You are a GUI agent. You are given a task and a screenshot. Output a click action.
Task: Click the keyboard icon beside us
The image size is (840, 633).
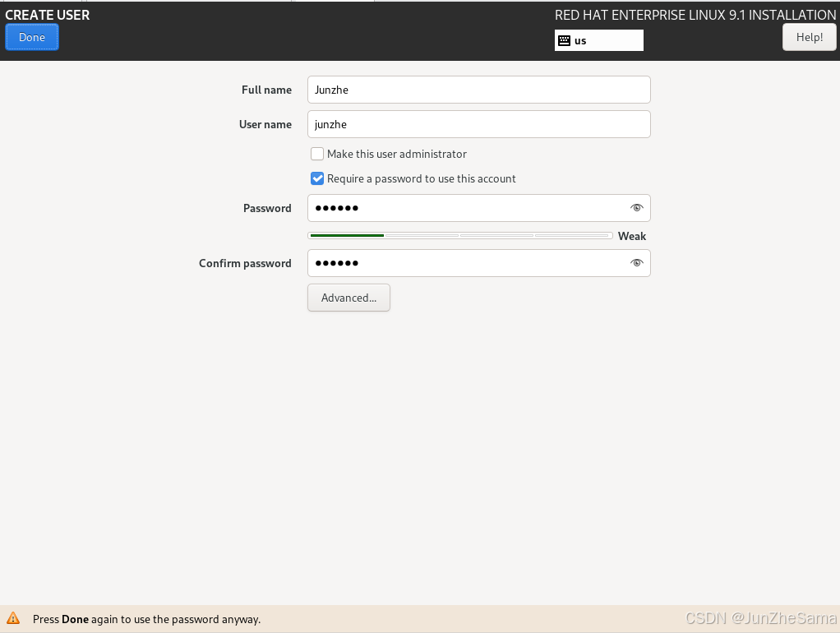[x=564, y=41]
